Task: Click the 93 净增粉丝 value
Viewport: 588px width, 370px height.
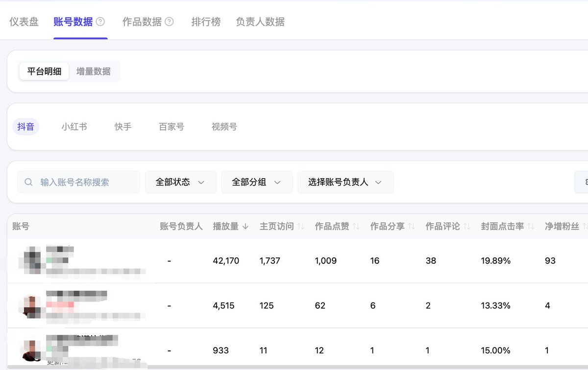Action: click(x=550, y=261)
